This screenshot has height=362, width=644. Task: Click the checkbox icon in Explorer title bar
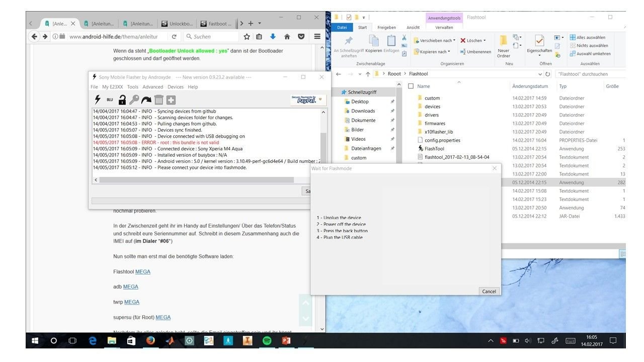click(x=349, y=17)
